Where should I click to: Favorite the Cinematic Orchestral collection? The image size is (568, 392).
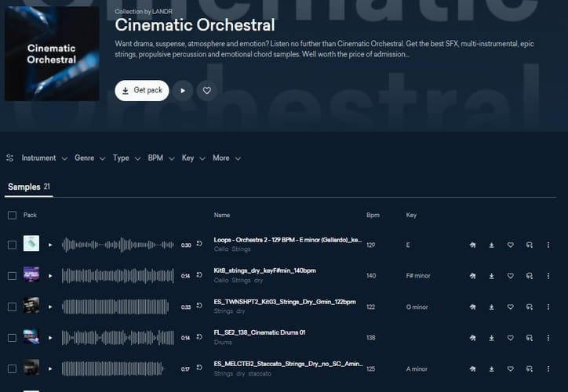(x=207, y=90)
